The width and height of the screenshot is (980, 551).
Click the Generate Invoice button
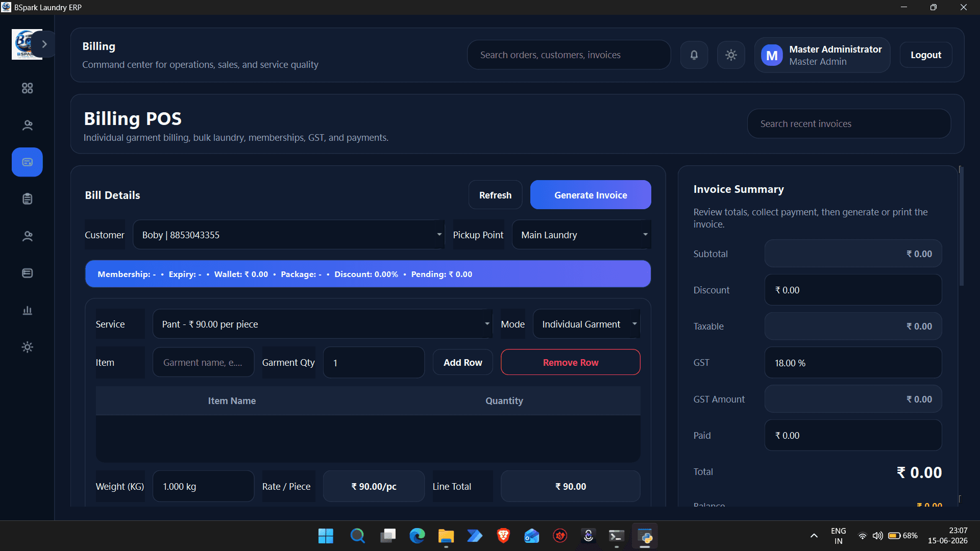(x=591, y=195)
